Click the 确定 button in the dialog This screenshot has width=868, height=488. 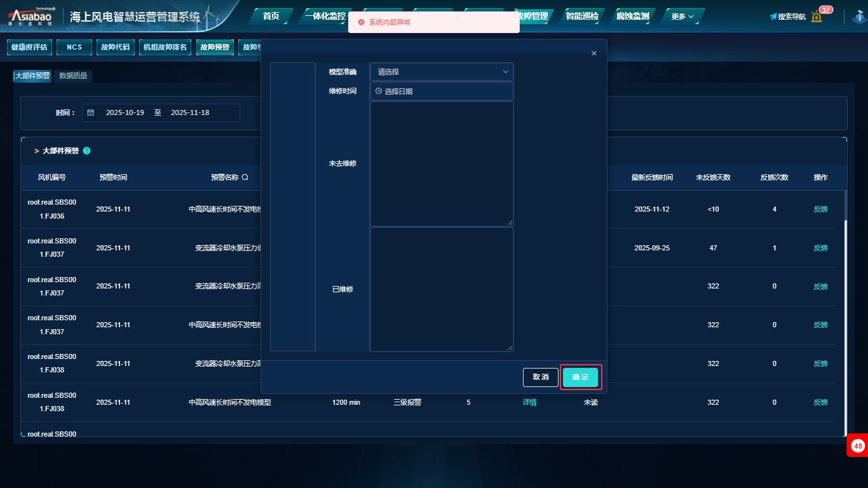coord(580,377)
